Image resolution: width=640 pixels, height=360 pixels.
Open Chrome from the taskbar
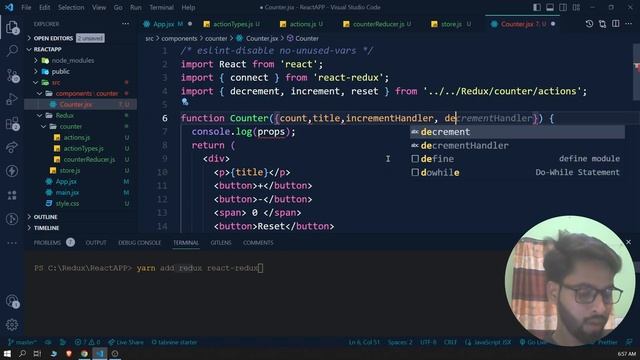tap(84, 353)
